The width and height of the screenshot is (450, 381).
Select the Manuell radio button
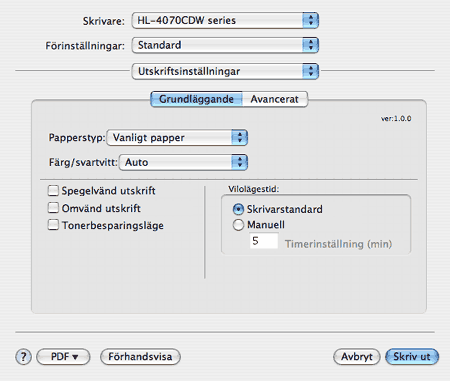(238, 225)
